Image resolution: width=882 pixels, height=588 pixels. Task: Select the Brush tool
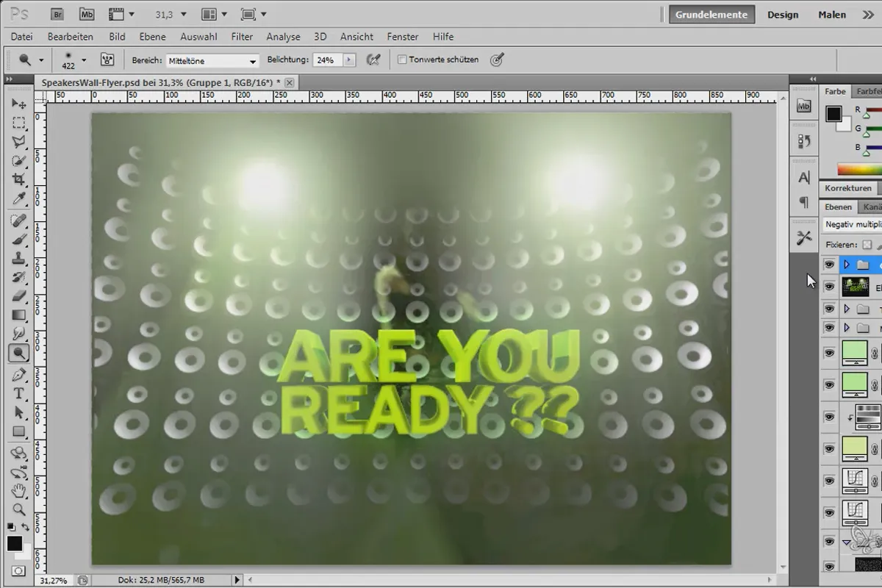point(18,240)
